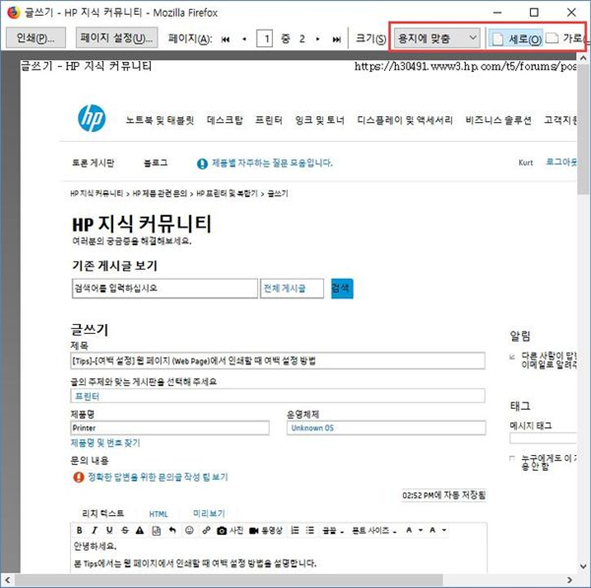The height and width of the screenshot is (588, 591).
Task: Click the vertical scrollbar down arrow
Action: click(x=583, y=566)
